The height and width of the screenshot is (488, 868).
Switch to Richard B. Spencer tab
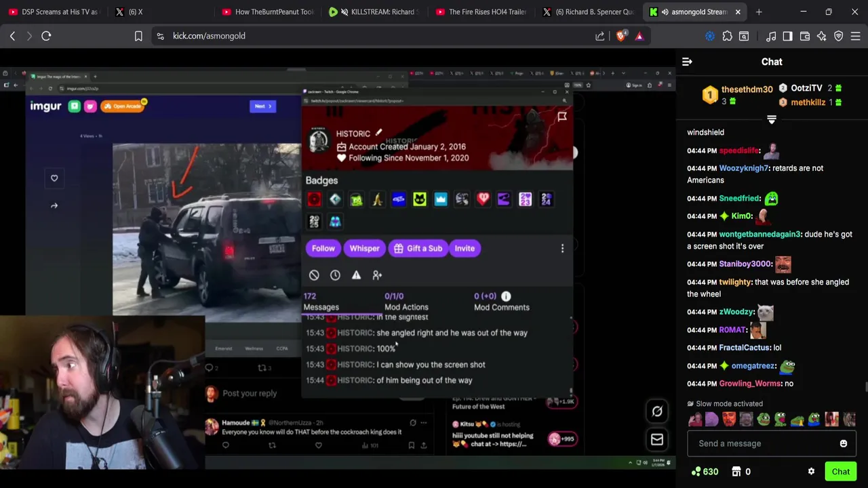(589, 12)
